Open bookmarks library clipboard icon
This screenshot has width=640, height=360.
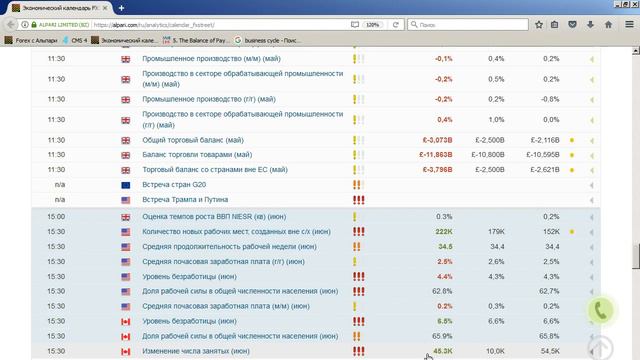[554, 25]
